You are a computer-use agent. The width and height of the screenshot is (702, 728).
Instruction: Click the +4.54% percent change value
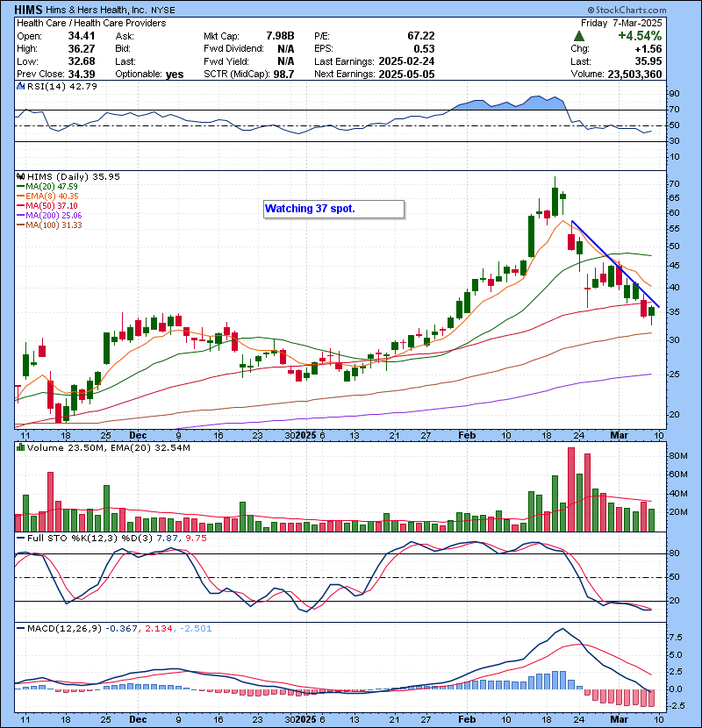pyautogui.click(x=640, y=36)
